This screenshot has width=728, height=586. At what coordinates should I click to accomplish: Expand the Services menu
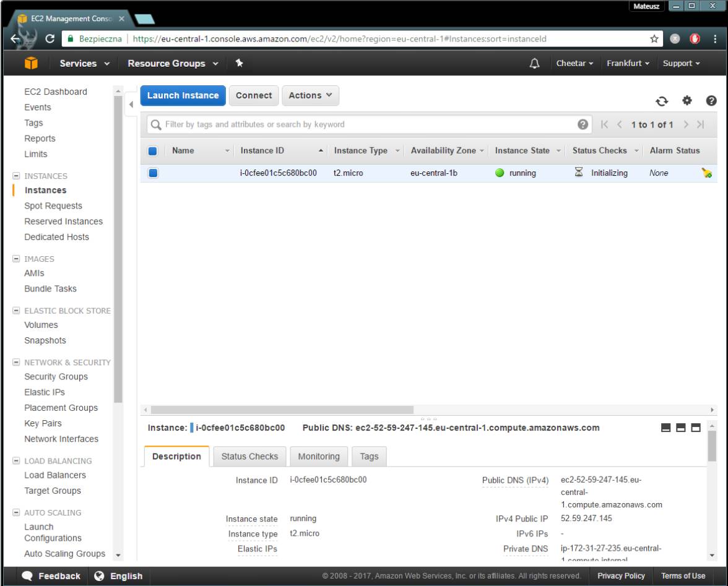pyautogui.click(x=84, y=64)
